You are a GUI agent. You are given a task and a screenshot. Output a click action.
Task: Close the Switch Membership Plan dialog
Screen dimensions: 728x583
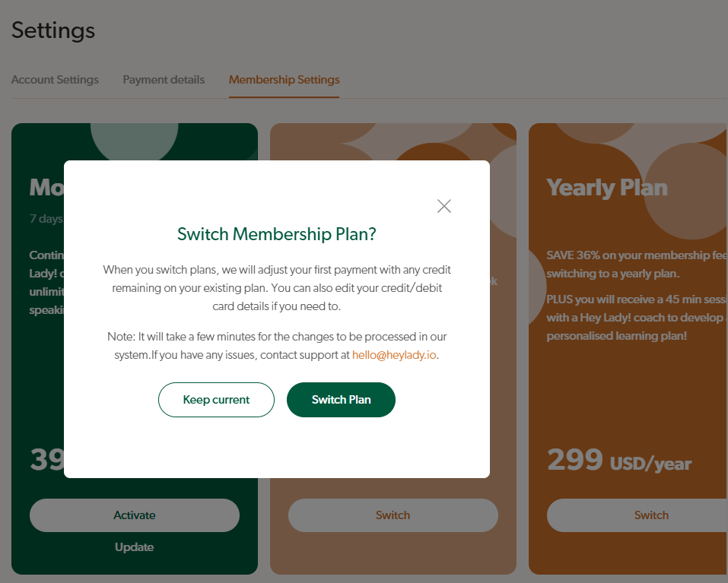[444, 206]
